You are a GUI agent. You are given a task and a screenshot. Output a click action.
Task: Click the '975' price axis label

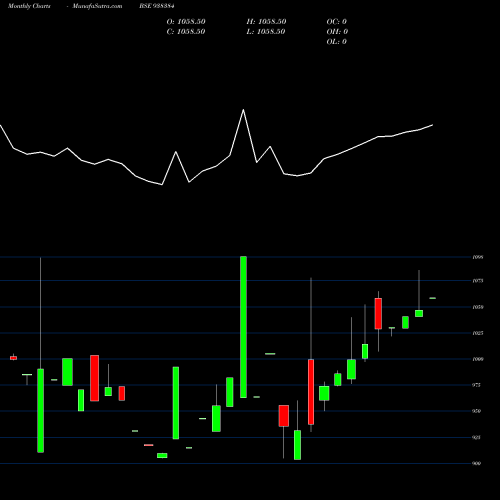tap(477, 385)
